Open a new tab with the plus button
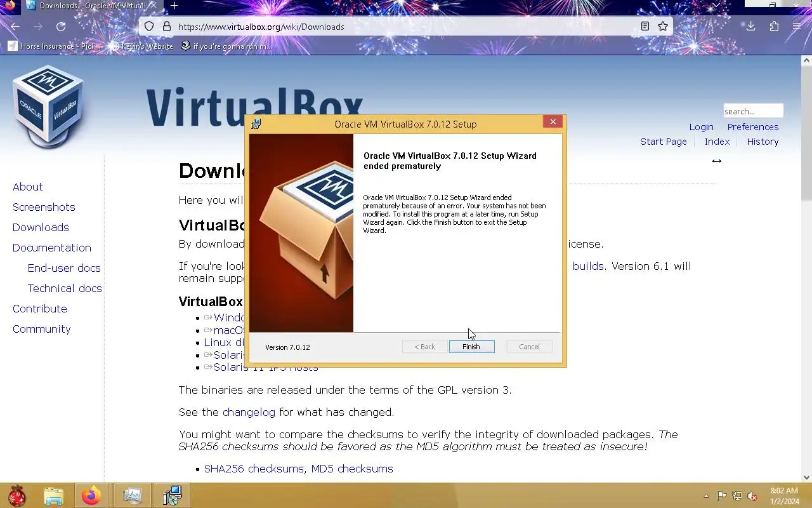Image resolution: width=812 pixels, height=508 pixels. click(x=174, y=6)
